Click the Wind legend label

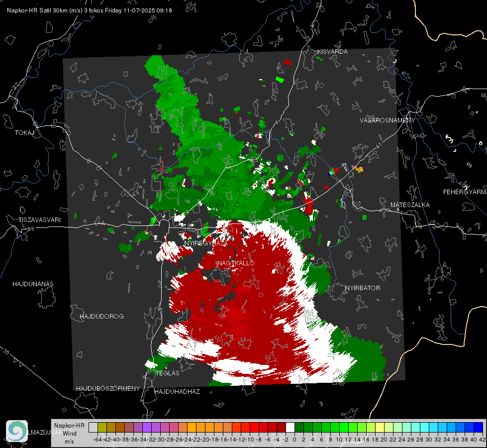click(x=70, y=433)
